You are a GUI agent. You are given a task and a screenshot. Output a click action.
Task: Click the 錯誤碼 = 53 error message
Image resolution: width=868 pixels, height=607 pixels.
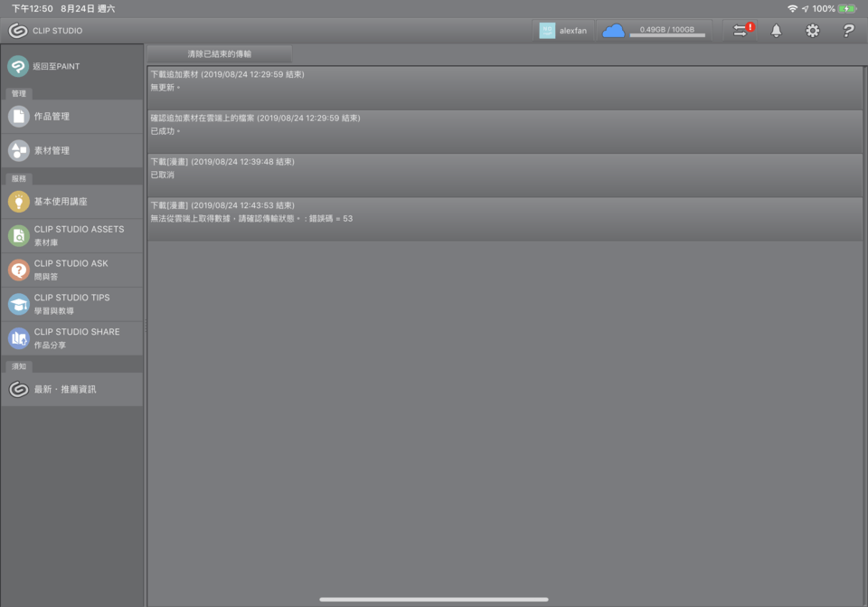pos(251,219)
